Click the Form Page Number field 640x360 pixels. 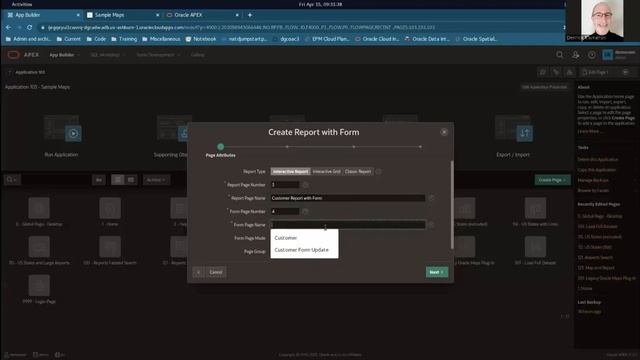(285, 211)
